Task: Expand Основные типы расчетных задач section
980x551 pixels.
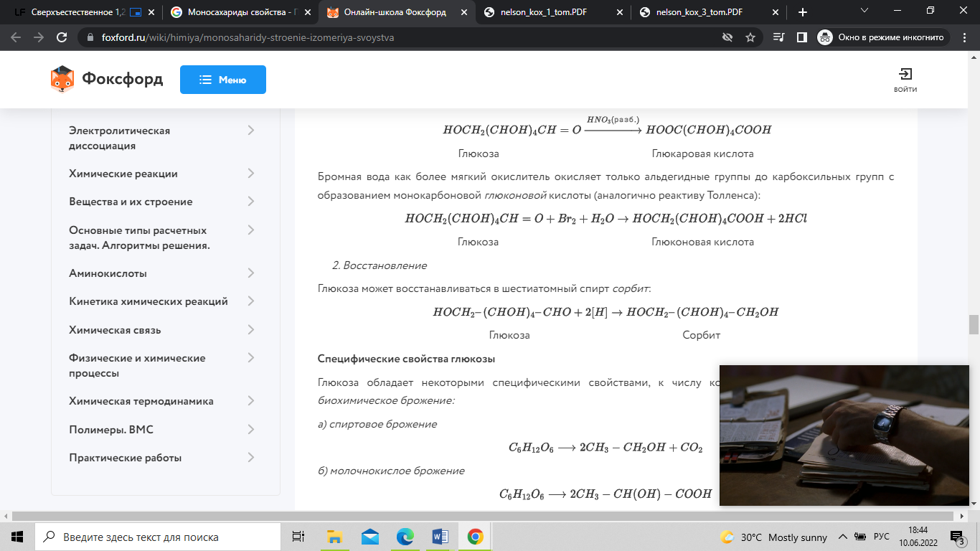Action: tap(251, 230)
